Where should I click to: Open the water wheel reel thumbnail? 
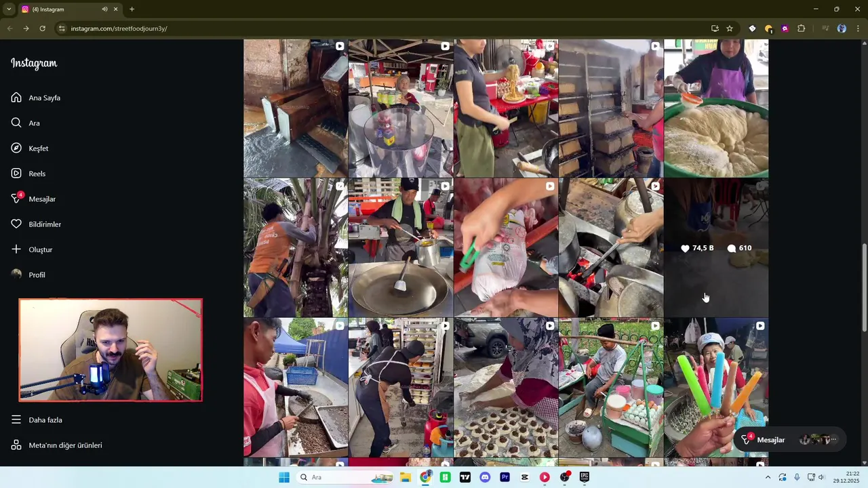[296, 108]
